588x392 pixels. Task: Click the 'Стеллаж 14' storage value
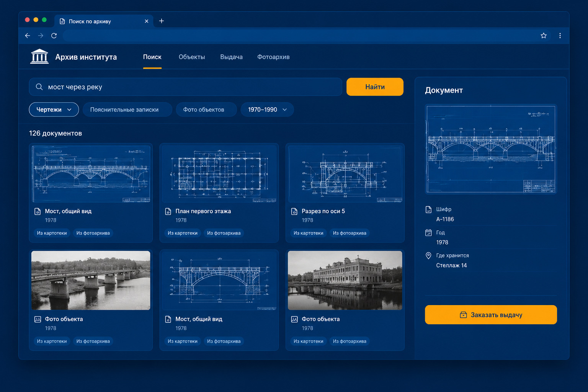tap(452, 265)
